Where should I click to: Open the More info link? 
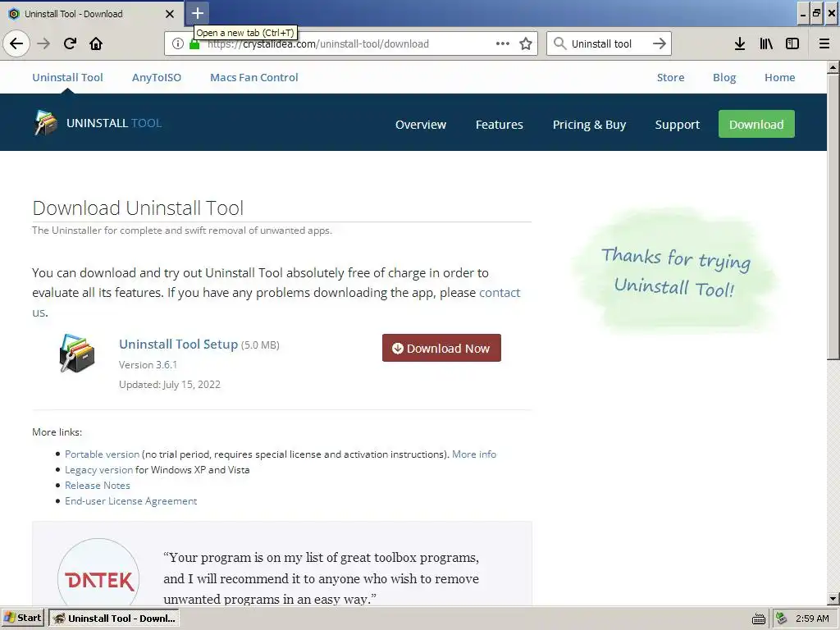[474, 454]
